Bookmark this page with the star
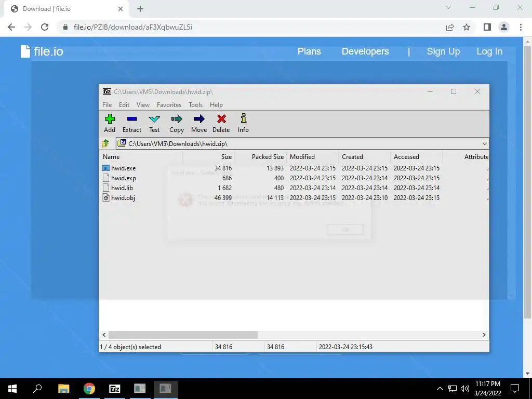 coord(467,27)
